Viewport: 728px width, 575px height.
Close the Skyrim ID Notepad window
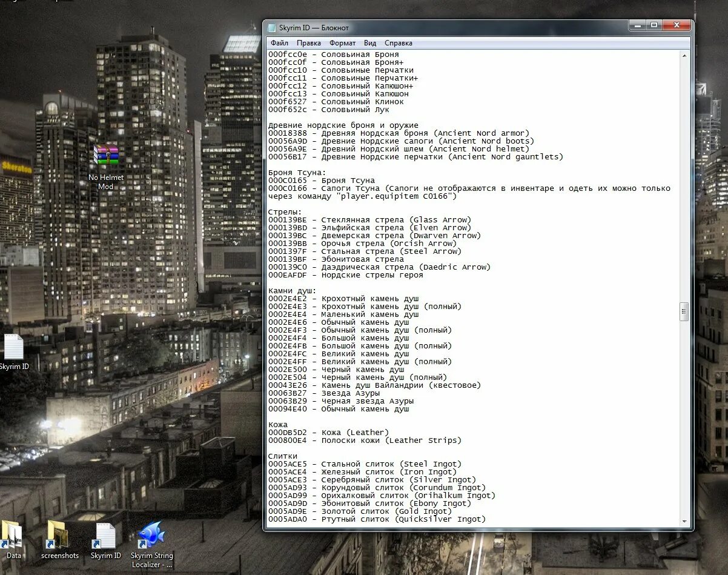pyautogui.click(x=677, y=25)
